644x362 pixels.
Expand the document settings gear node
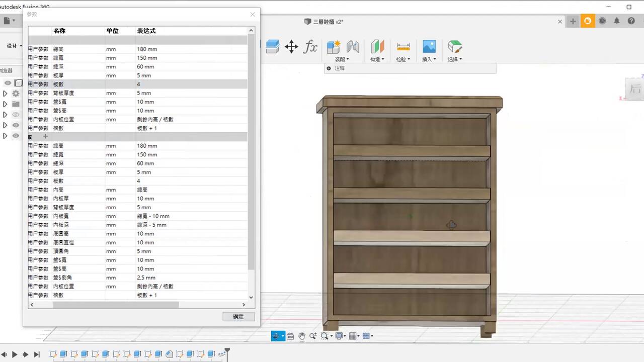coord(5,94)
